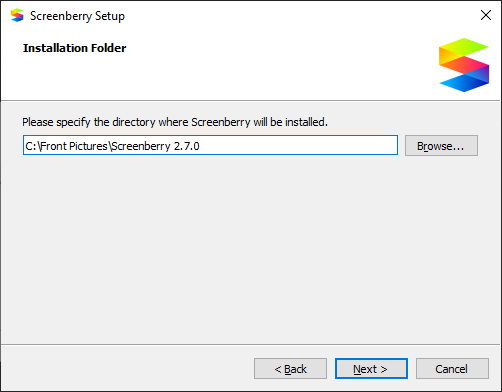Close the Screenberry Setup window
502x392 pixels.
(x=486, y=15)
